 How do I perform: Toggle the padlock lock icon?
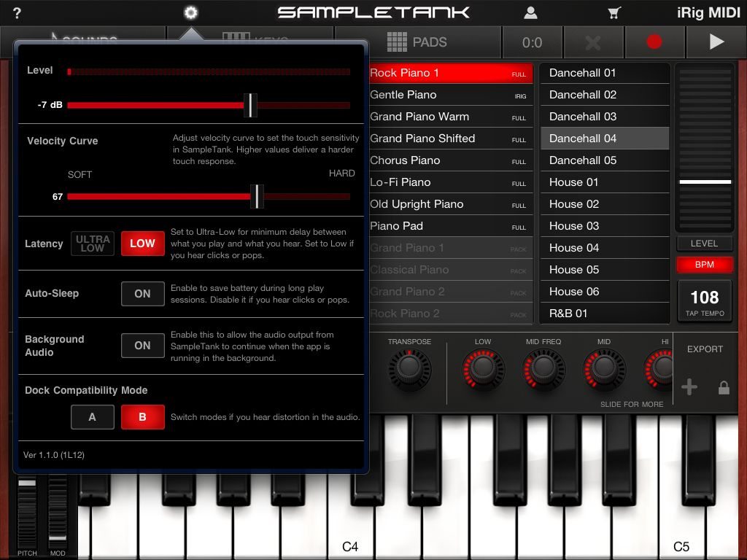tap(724, 388)
